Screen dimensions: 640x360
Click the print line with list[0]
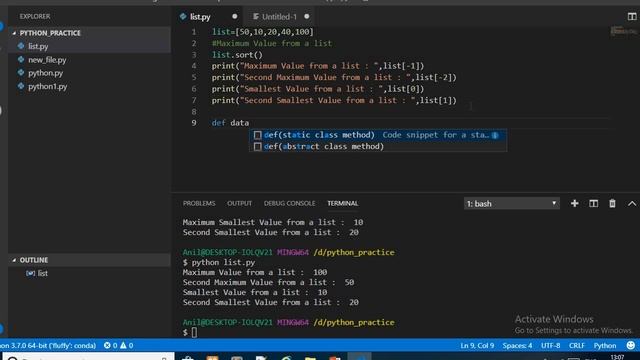click(318, 89)
